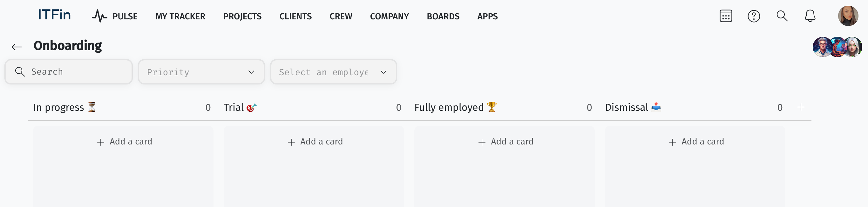Open the Select an employee dropdown

tap(333, 72)
